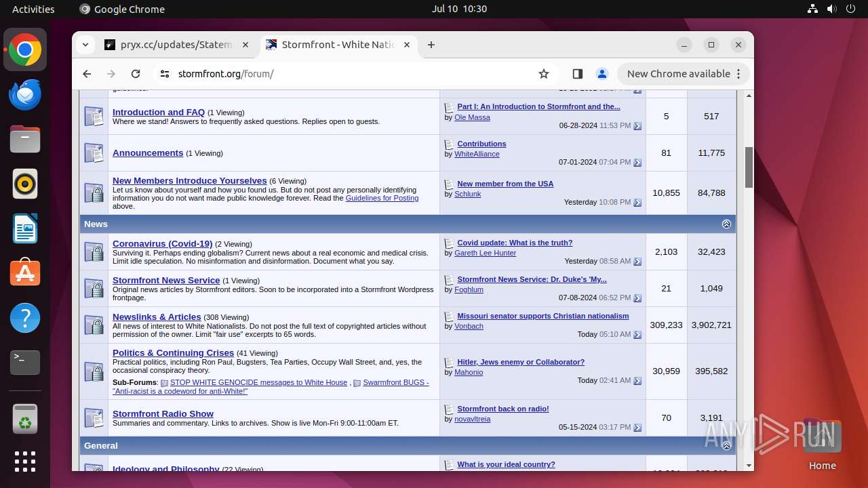The image size is (868, 488).
Task: View profile of user Vonbach
Action: [x=469, y=326]
